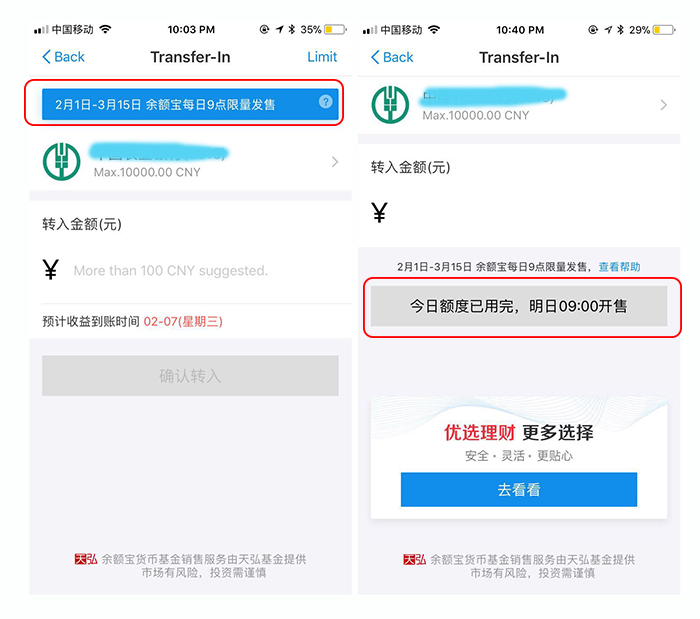Expand bank card chevron on right screen
700x619 pixels.
(664, 105)
